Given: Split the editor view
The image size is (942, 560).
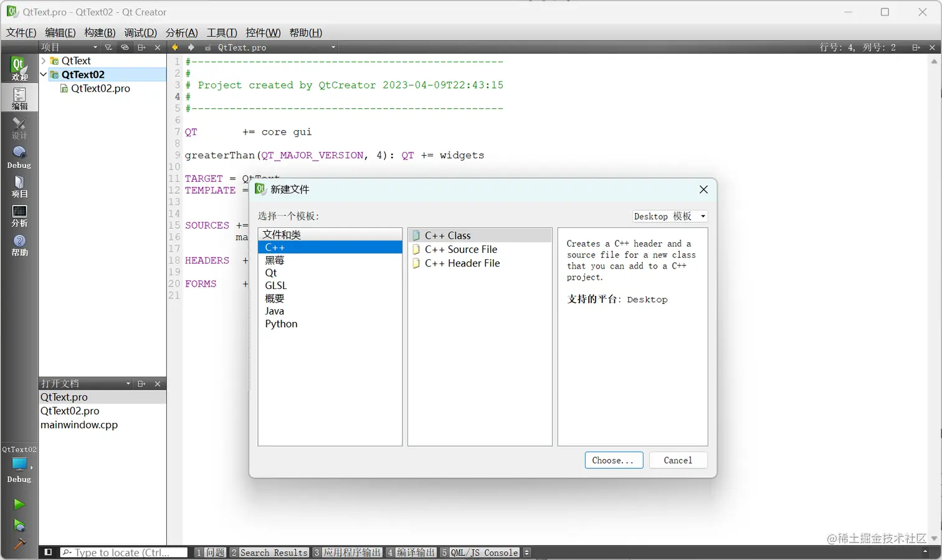Looking at the screenshot, I should click(916, 47).
